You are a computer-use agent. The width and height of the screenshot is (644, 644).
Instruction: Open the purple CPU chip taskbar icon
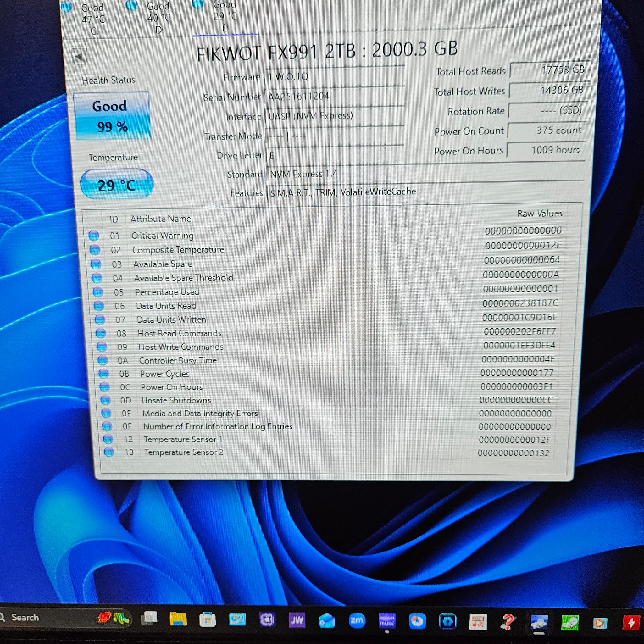pyautogui.click(x=267, y=620)
